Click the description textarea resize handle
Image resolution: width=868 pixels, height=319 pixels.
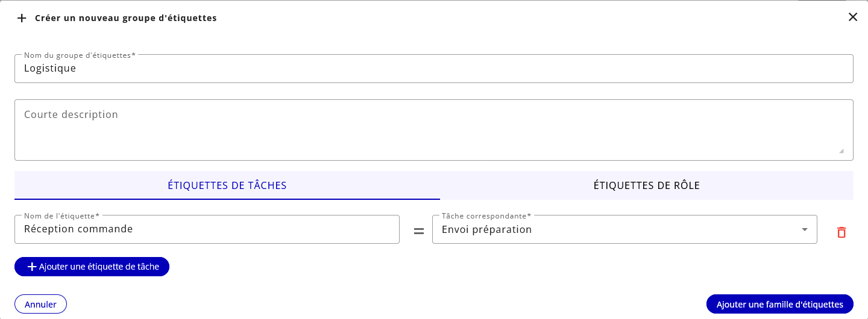point(841,151)
